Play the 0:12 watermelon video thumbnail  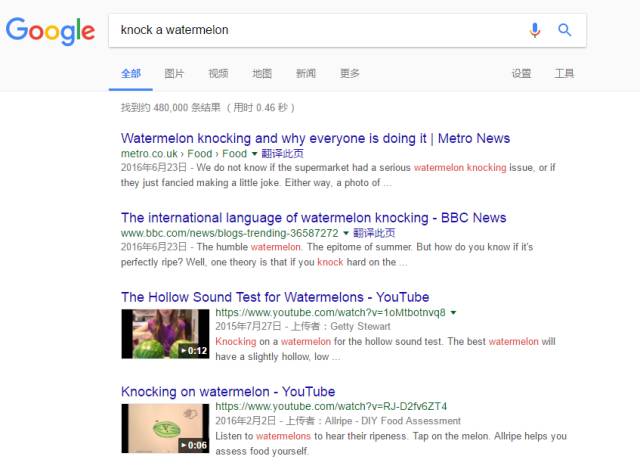[x=165, y=334]
